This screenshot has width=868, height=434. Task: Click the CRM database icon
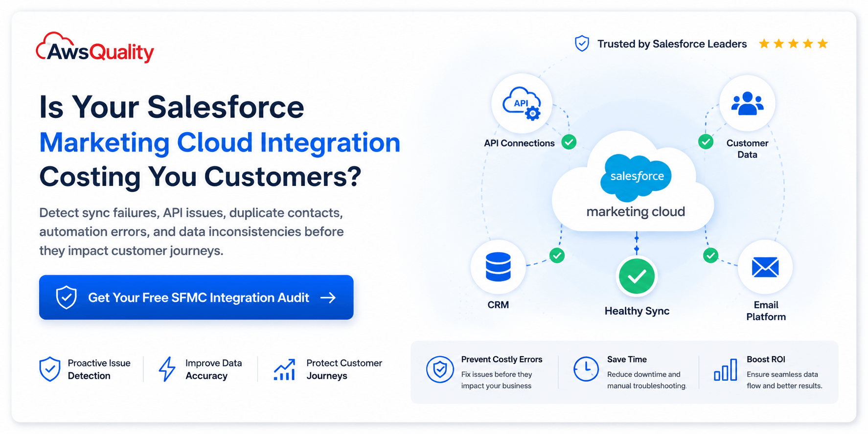pos(498,267)
